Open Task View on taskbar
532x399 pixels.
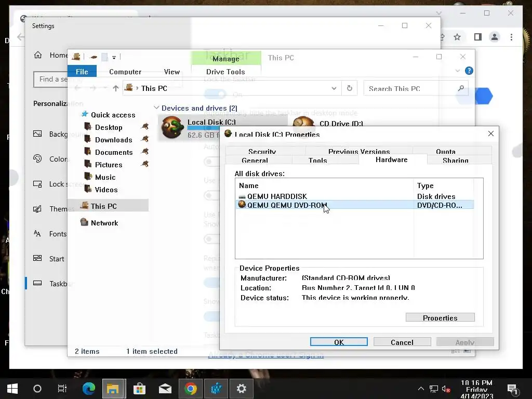62,389
